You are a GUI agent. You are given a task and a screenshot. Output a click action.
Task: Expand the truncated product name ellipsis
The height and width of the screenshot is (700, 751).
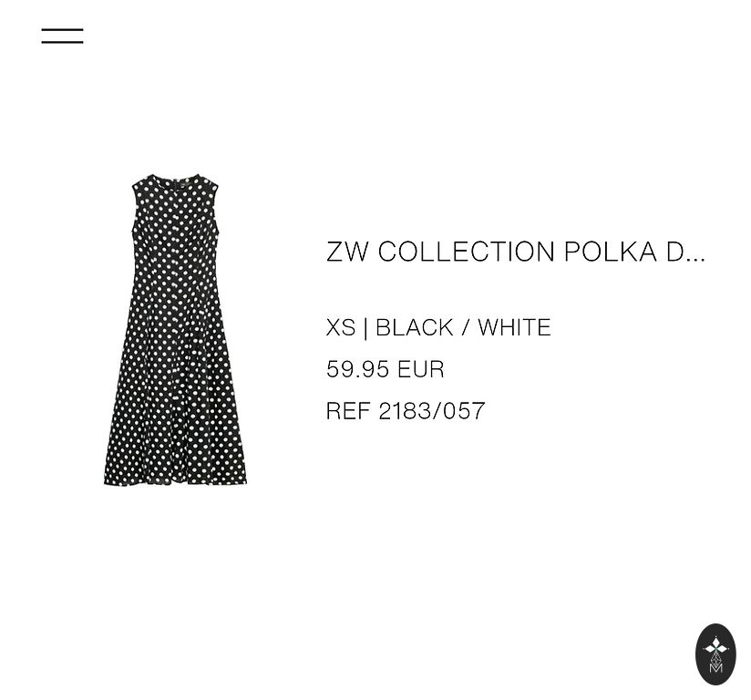coord(695,260)
